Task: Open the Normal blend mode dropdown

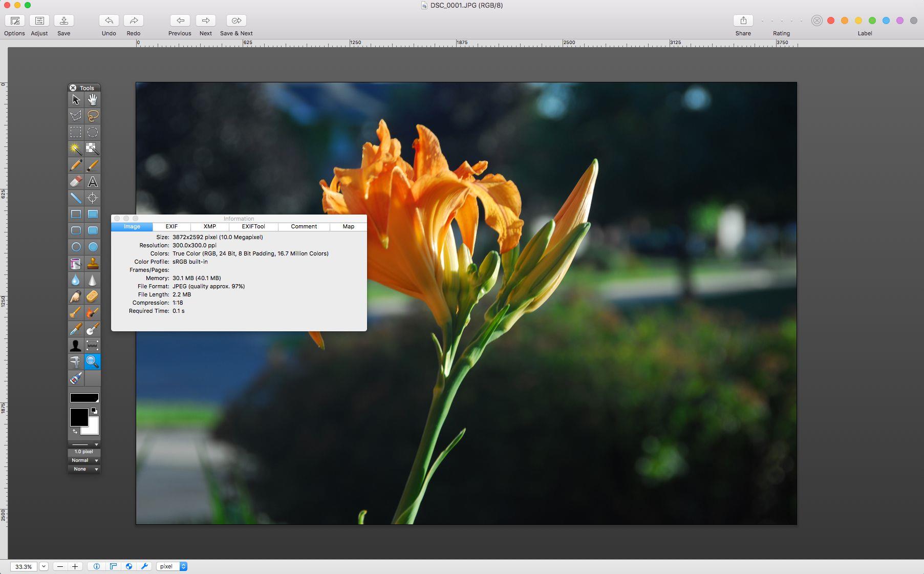Action: point(84,460)
